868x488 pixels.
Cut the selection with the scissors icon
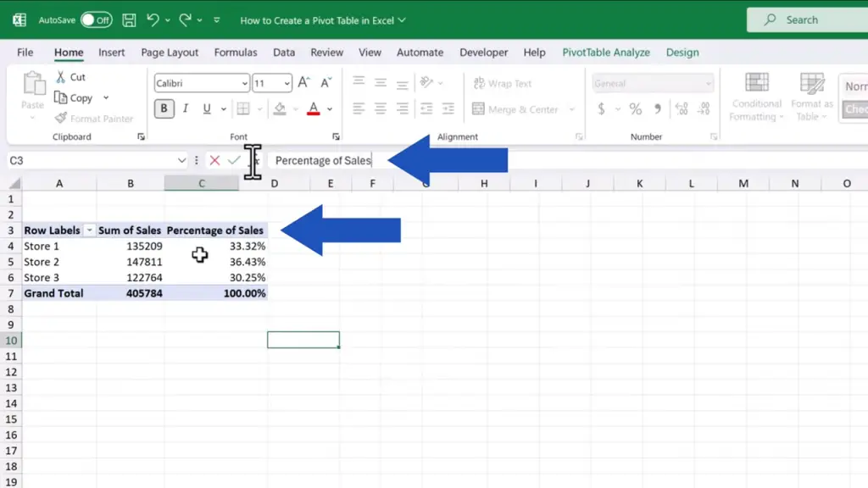point(60,77)
